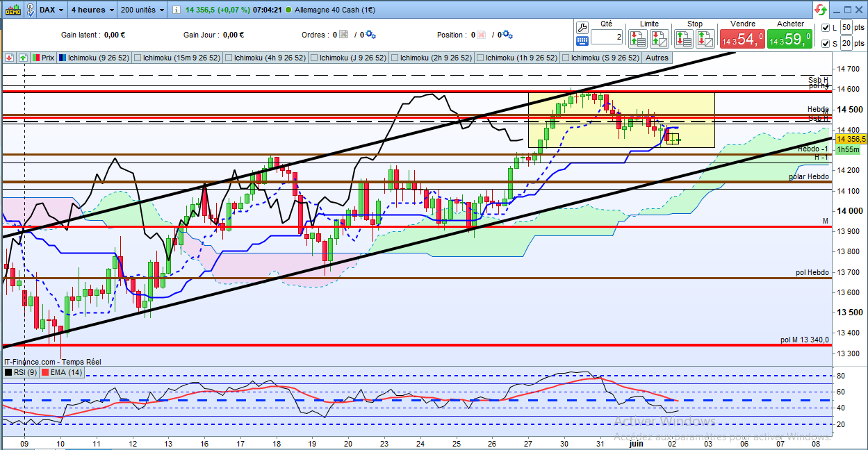
Task: Click the red Vendre price button
Action: 742,39
